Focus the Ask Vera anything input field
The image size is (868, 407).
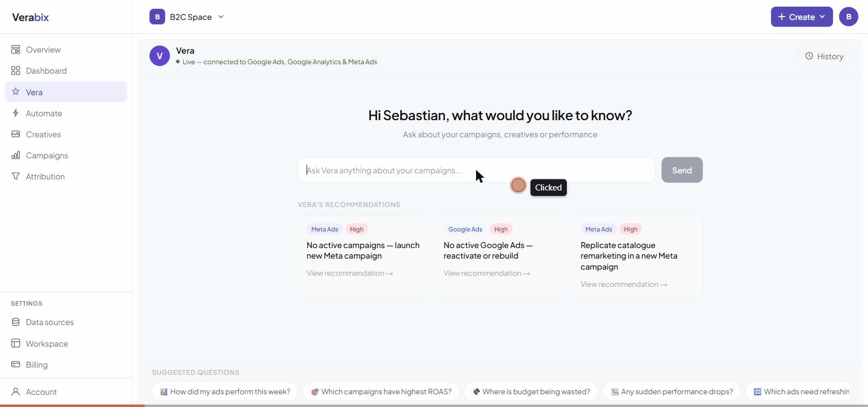[x=477, y=170]
